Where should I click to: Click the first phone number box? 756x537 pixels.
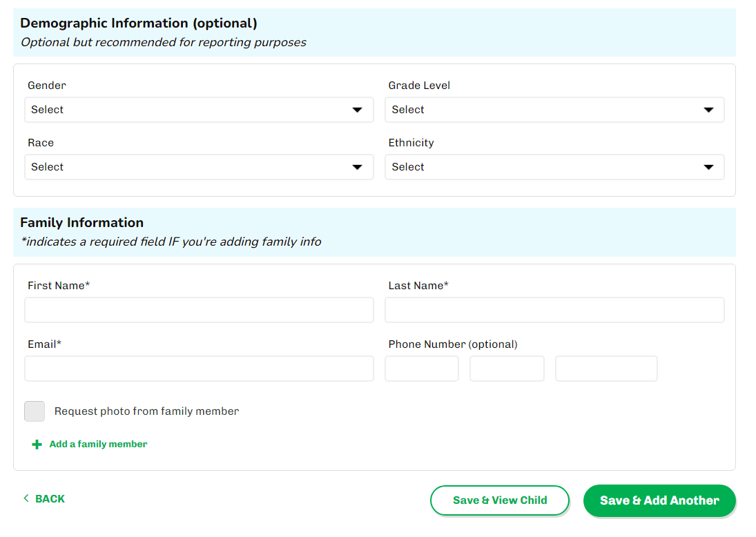coord(421,369)
